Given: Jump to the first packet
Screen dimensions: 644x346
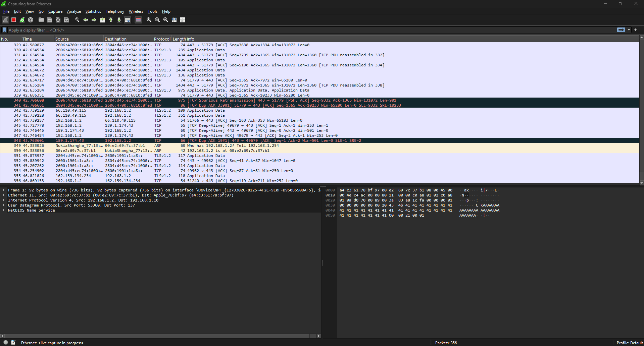Looking at the screenshot, I should pos(111,20).
